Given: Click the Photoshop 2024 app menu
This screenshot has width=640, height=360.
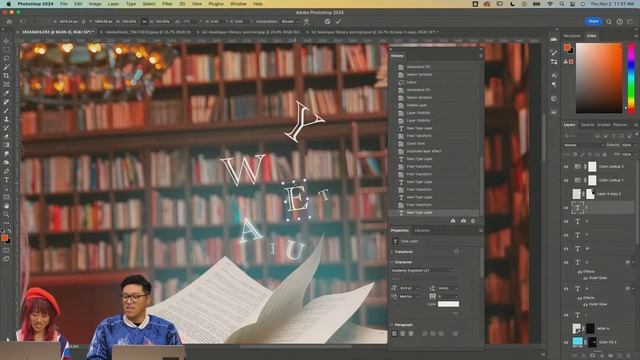Looking at the screenshot, I should click(36, 4).
